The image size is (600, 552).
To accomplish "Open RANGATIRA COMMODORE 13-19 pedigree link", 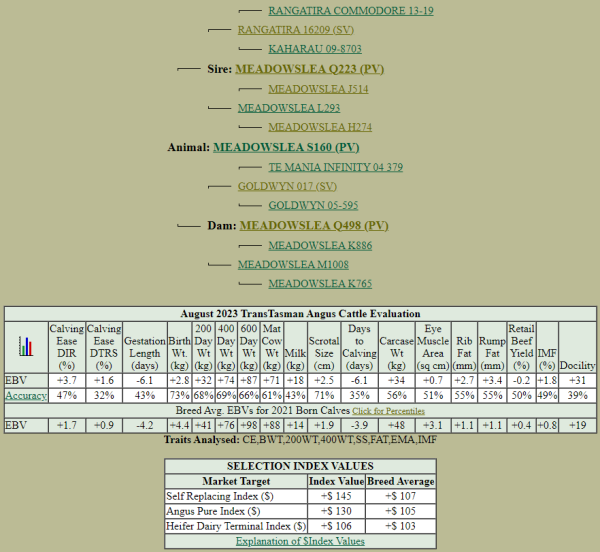I will pyautogui.click(x=351, y=11).
